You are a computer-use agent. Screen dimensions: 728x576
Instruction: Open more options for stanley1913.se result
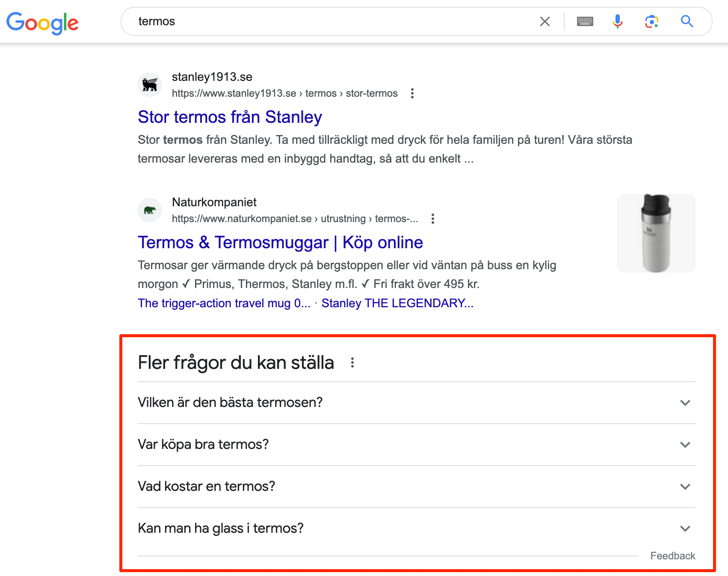[x=412, y=93]
